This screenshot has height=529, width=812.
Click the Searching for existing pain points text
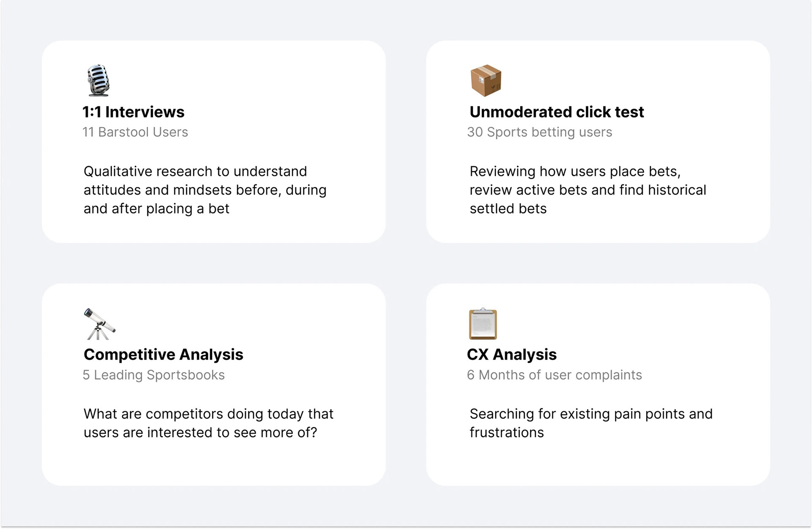click(591, 423)
